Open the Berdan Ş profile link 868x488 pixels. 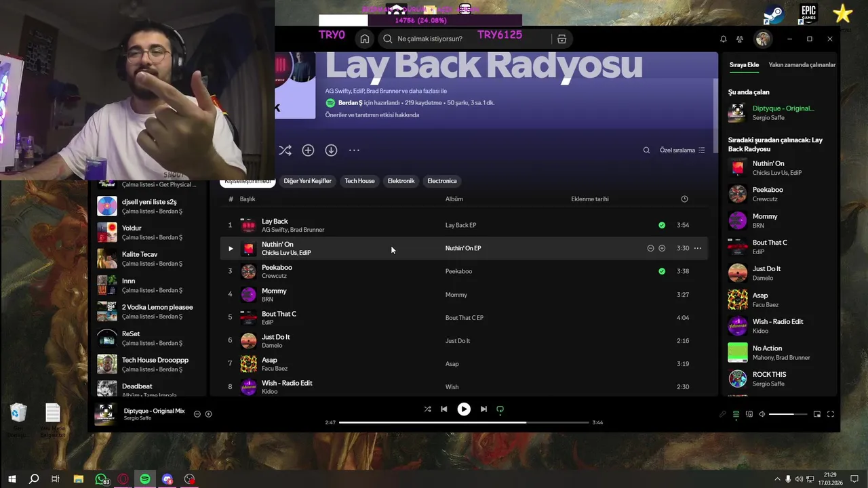click(351, 103)
